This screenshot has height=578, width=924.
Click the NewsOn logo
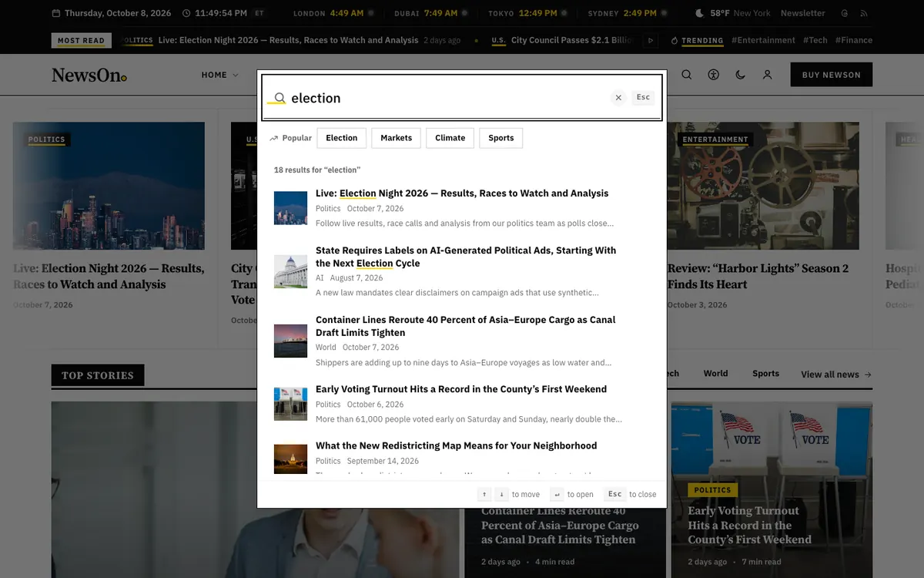(89, 75)
